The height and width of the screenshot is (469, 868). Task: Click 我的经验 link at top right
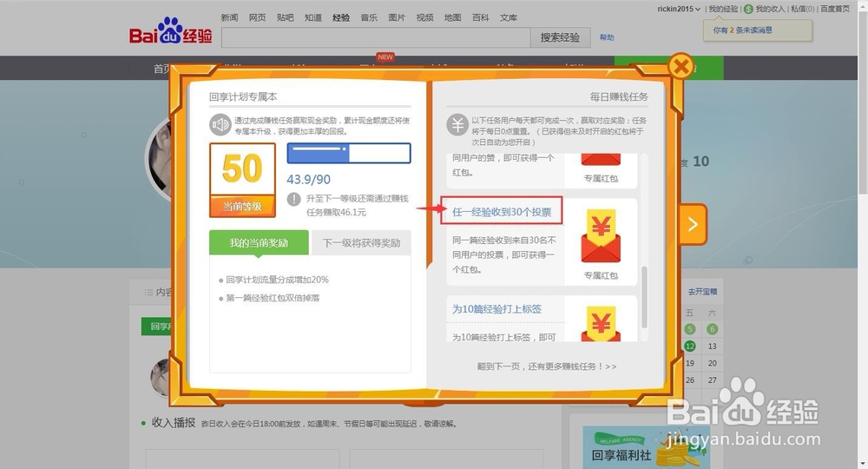724,9
